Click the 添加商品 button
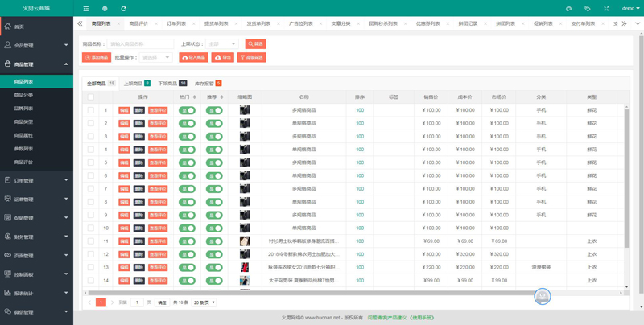The width and height of the screenshot is (644, 325). pyautogui.click(x=97, y=57)
